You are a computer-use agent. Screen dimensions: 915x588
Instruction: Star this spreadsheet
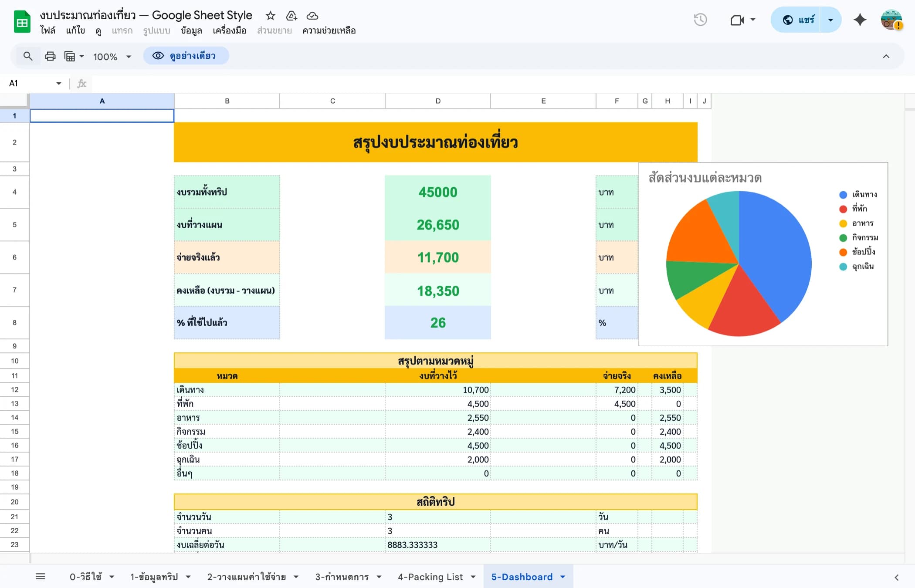(270, 16)
